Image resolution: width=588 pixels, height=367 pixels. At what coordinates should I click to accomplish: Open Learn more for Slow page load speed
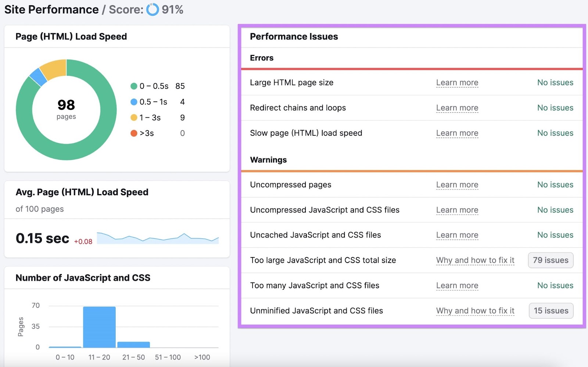click(457, 133)
